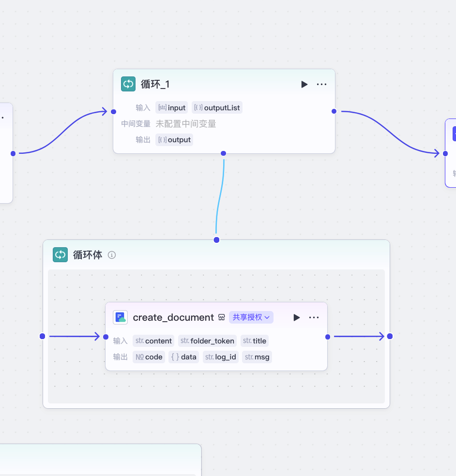Viewport: 456px width, 476px height.
Task: Click the 循环体 left inner start port
Action: click(x=43, y=336)
